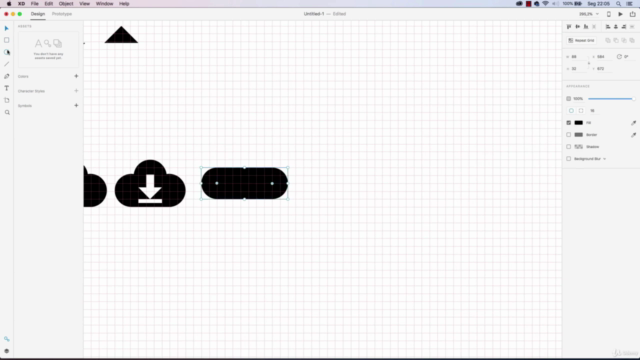Select the Text tool

[7, 88]
